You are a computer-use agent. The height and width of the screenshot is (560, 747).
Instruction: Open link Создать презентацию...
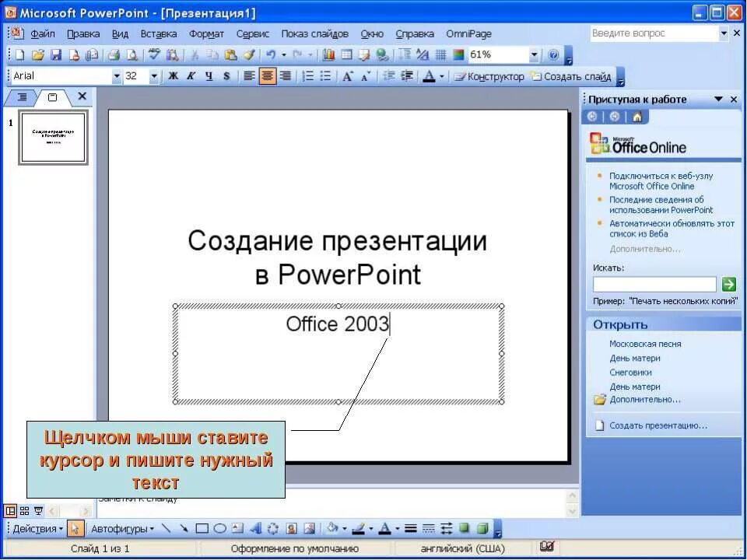[x=658, y=425]
